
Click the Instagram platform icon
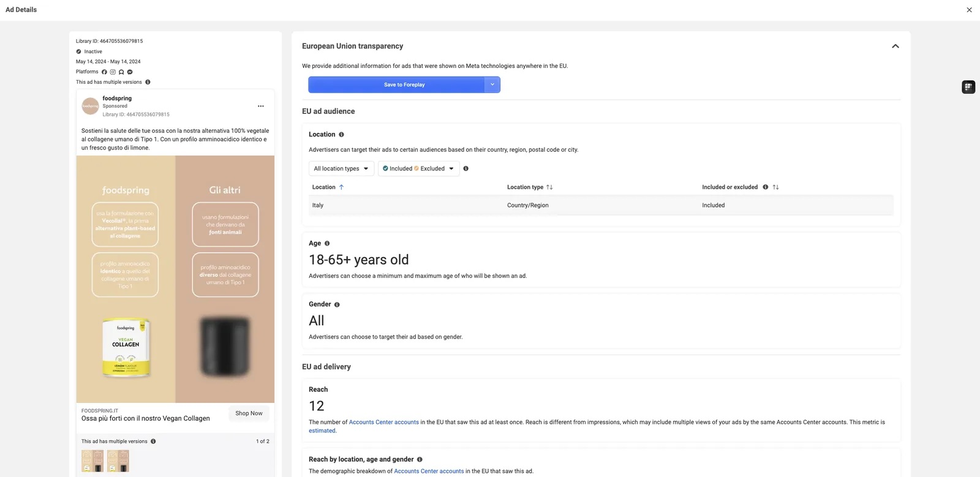coord(113,72)
